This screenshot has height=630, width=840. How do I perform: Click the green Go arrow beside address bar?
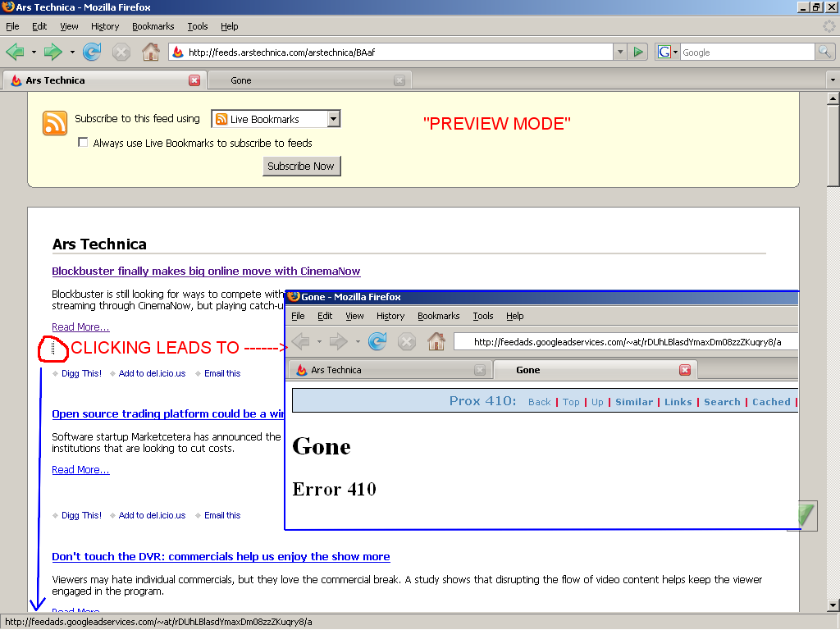click(638, 52)
